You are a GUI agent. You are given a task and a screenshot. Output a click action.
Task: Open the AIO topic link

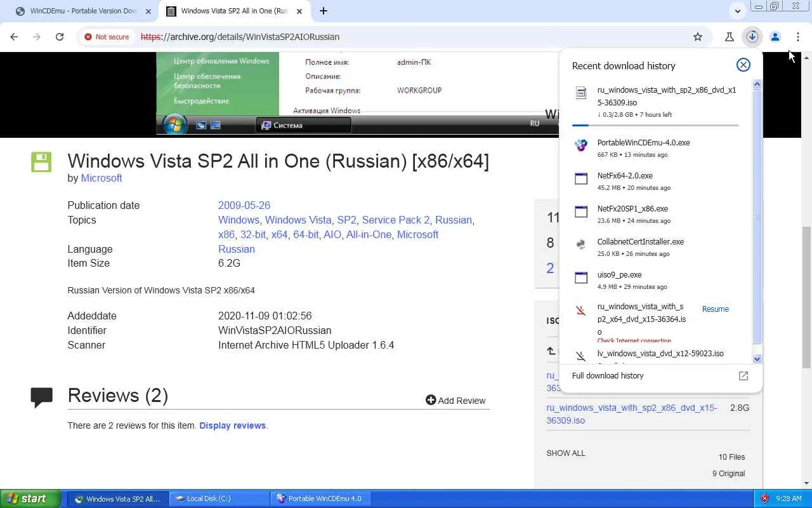pyautogui.click(x=332, y=235)
